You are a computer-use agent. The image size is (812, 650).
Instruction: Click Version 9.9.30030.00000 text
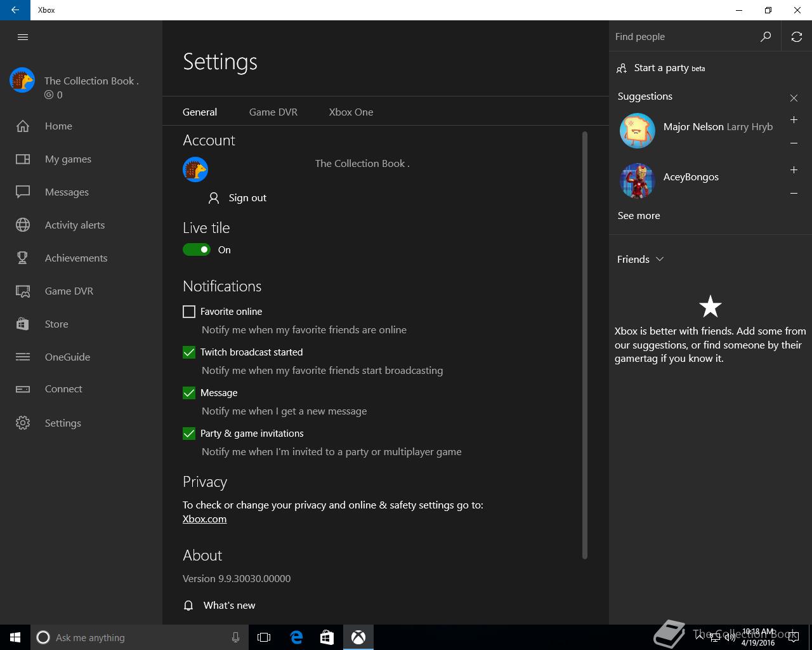click(237, 578)
